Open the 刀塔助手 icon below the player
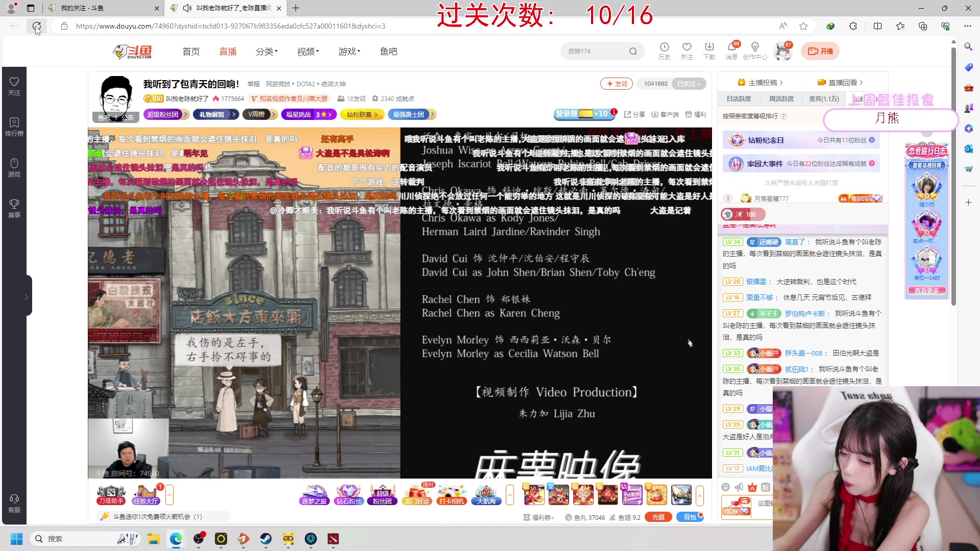The image size is (980, 551). tap(111, 494)
